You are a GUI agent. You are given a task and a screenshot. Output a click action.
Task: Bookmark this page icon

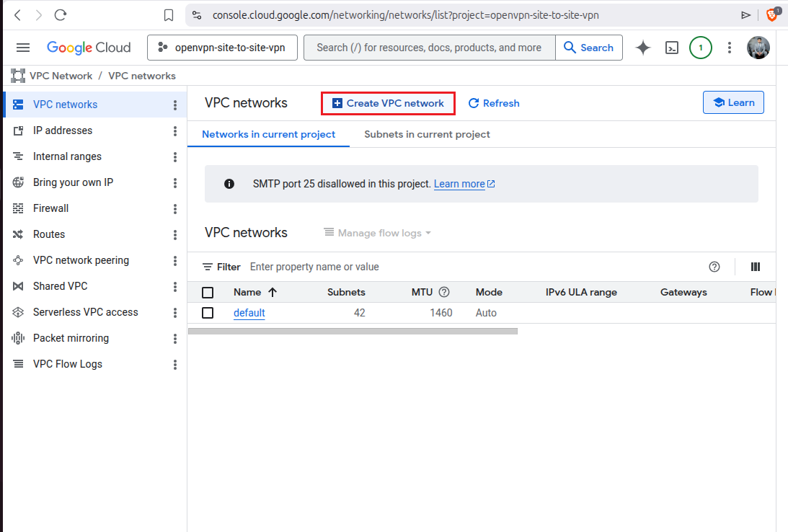click(x=169, y=16)
